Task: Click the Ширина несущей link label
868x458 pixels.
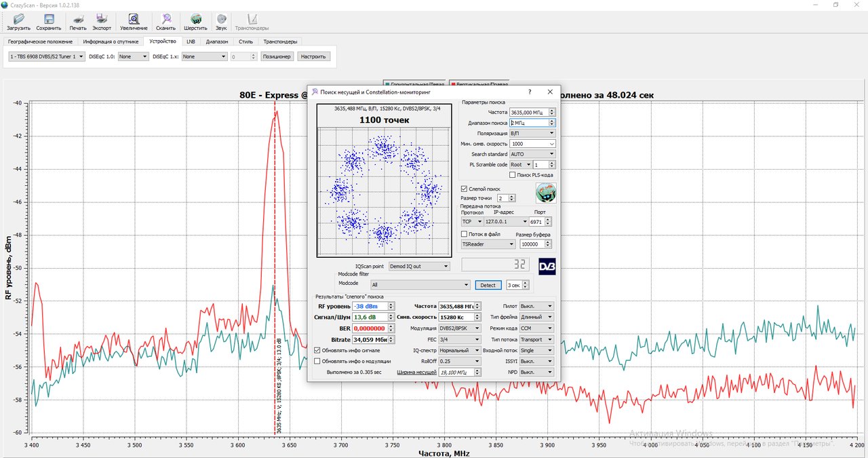Action: tap(416, 372)
